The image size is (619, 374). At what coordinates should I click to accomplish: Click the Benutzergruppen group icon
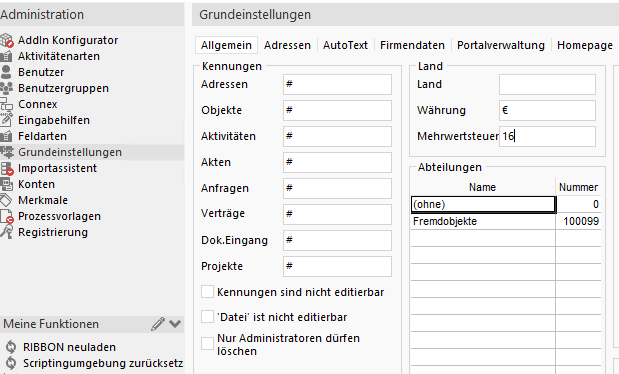tap(7, 88)
